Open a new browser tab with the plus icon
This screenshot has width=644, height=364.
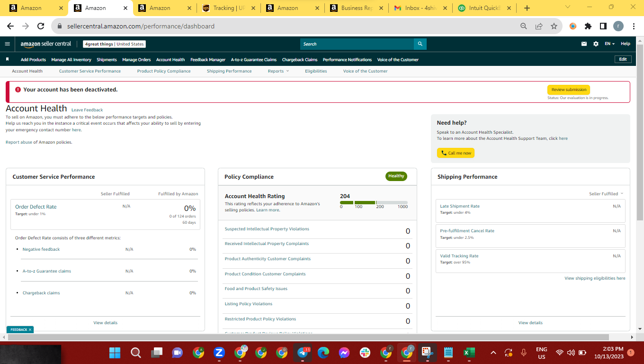pos(527,8)
